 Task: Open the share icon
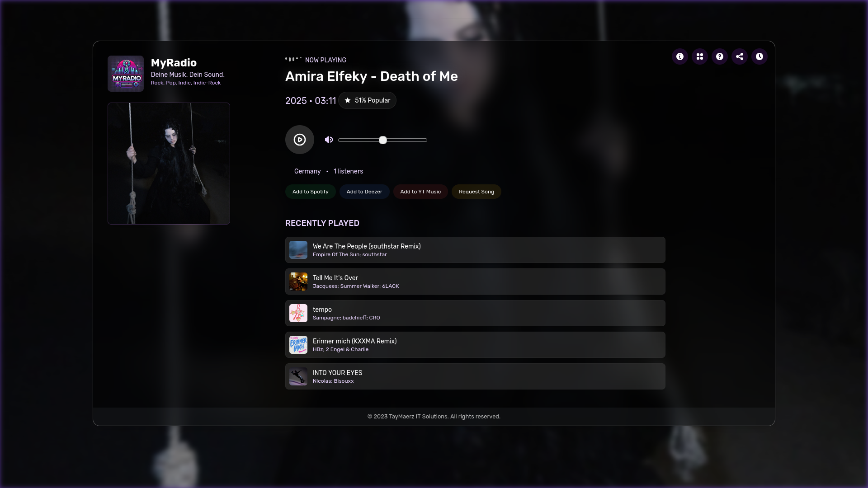[x=739, y=56]
